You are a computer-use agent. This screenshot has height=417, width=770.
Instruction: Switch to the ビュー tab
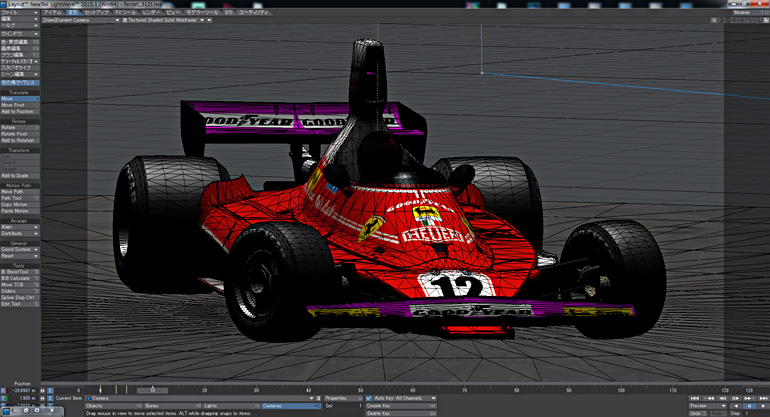[173, 12]
